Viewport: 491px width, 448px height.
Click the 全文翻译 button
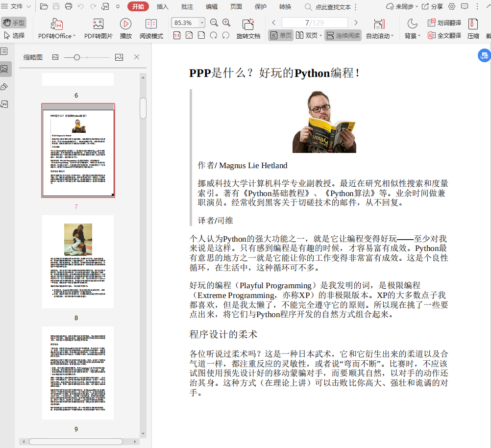[444, 35]
